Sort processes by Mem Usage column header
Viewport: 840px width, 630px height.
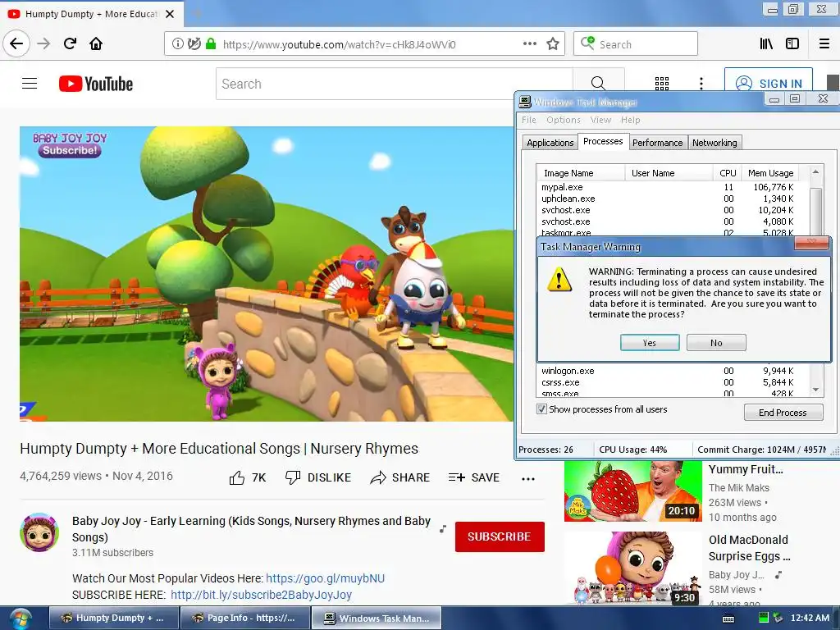click(770, 173)
